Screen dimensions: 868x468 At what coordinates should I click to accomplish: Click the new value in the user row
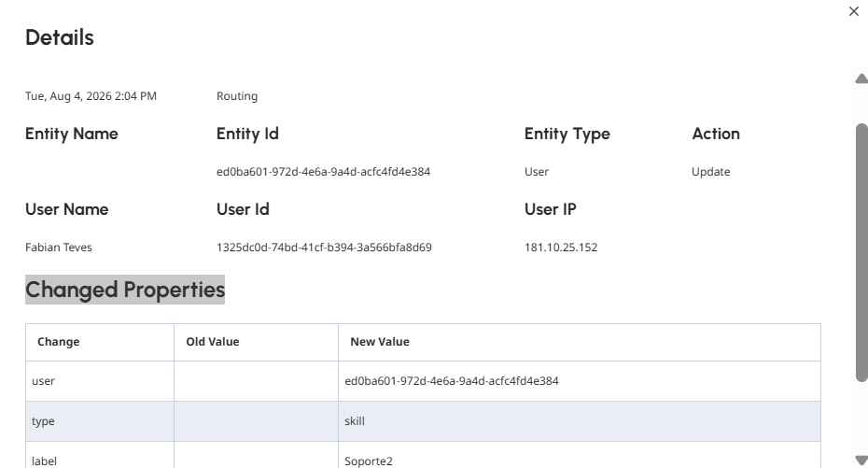(451, 381)
